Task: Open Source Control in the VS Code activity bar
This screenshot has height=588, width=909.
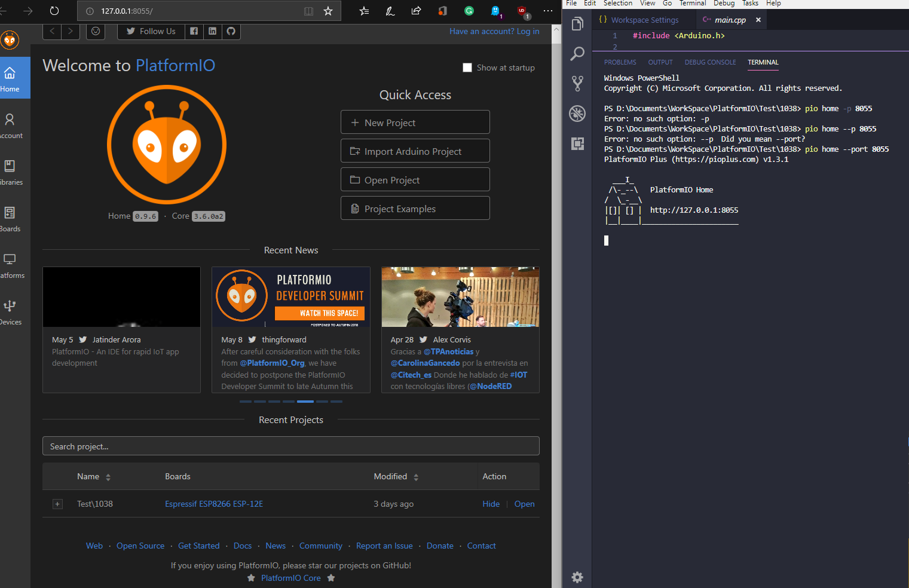Action: (577, 84)
